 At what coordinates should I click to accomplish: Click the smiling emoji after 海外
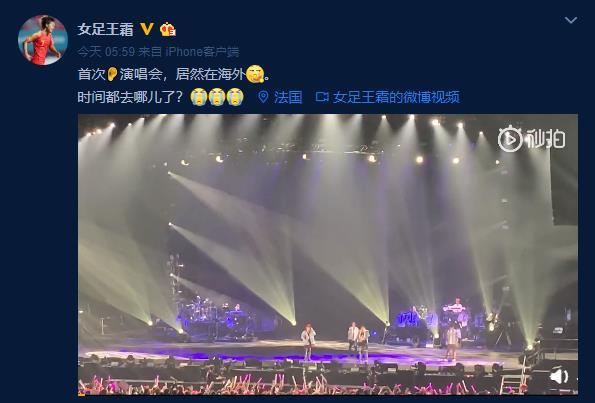255,74
